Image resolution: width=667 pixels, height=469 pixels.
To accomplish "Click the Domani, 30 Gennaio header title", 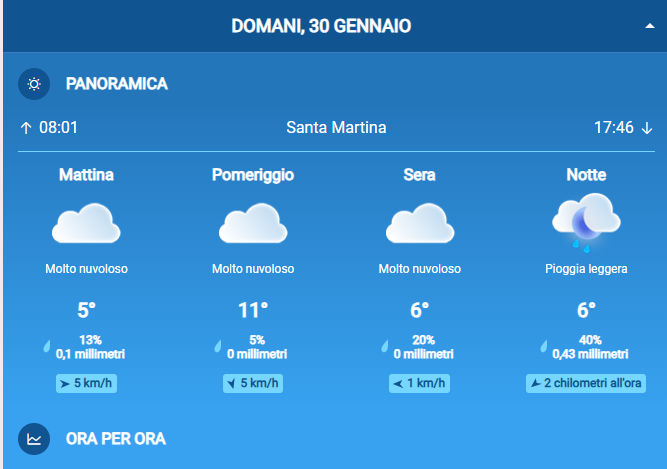I will coord(321,27).
